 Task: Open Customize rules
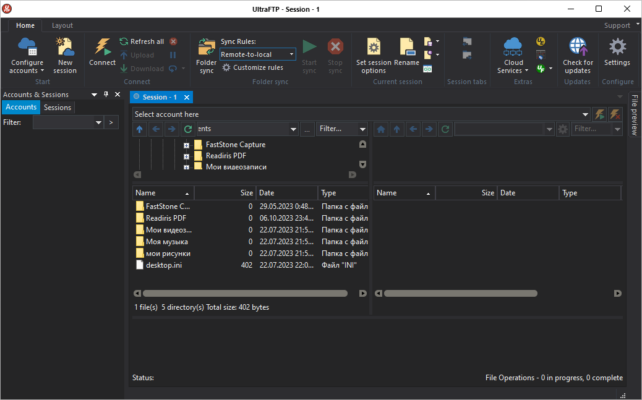[253, 68]
